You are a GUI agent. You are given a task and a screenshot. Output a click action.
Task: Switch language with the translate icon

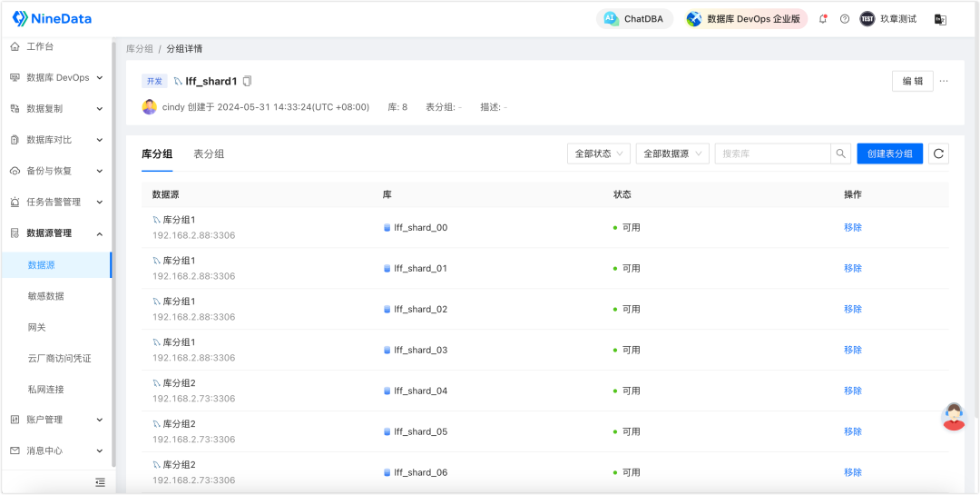(940, 19)
